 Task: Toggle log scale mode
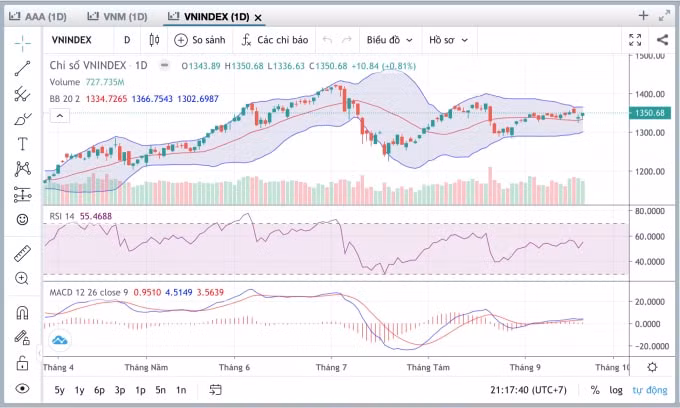click(x=616, y=390)
